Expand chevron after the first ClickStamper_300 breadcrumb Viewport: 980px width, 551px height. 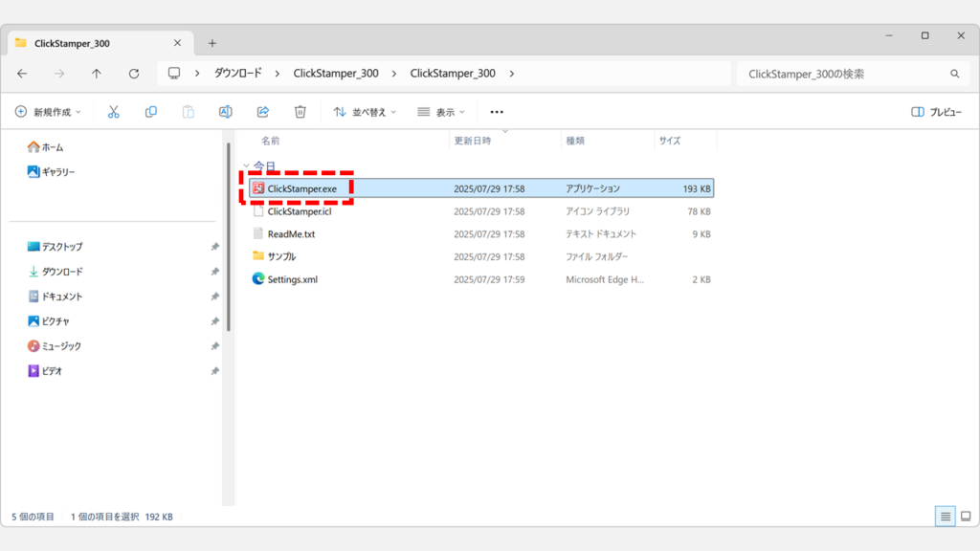(x=393, y=74)
